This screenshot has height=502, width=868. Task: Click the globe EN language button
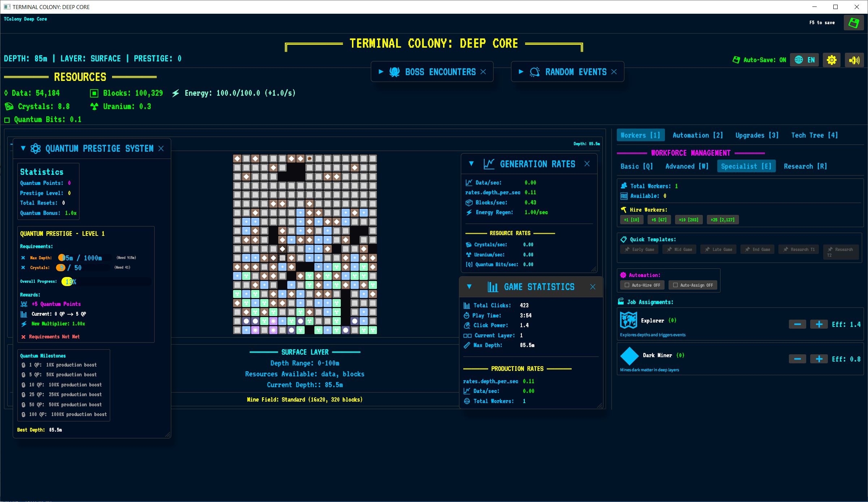click(x=804, y=60)
